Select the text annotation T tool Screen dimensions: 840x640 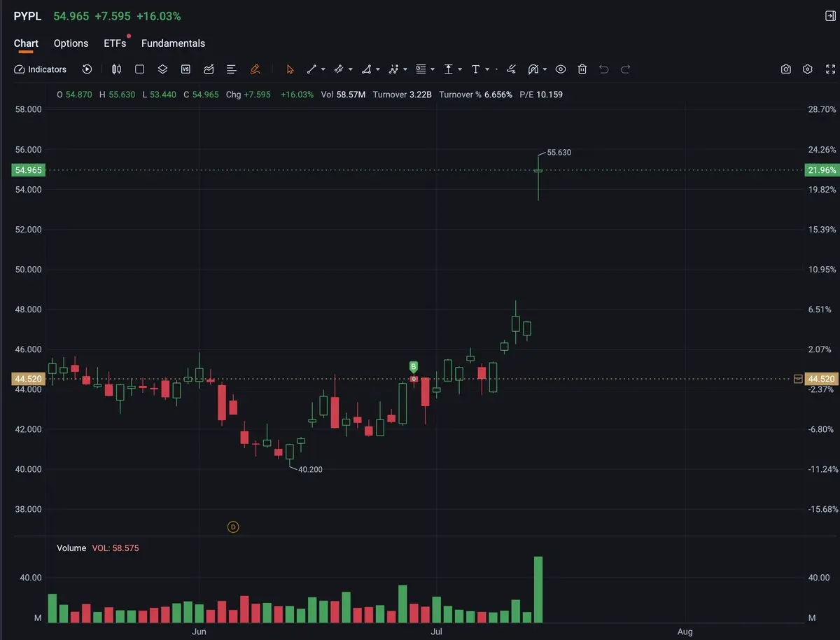475,69
